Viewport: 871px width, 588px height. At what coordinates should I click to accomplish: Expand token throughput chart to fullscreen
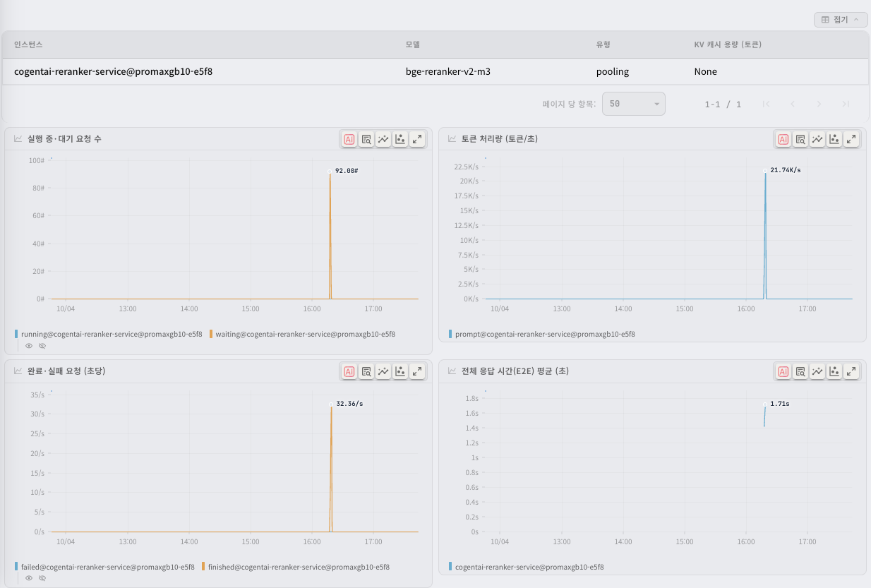click(851, 139)
